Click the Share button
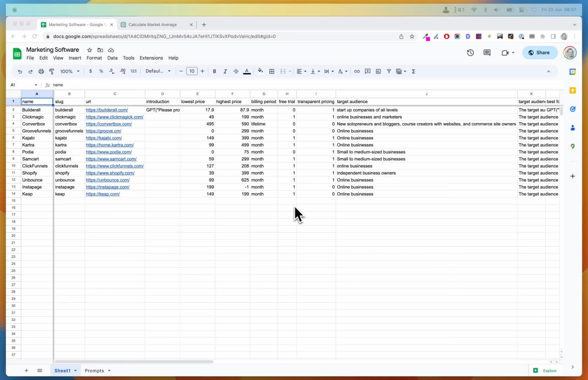 [539, 53]
